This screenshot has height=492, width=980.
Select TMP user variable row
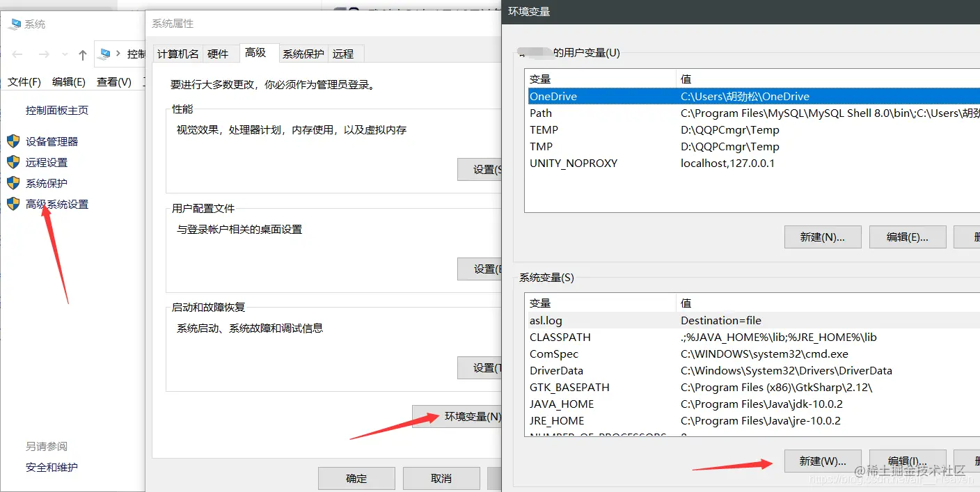point(753,146)
